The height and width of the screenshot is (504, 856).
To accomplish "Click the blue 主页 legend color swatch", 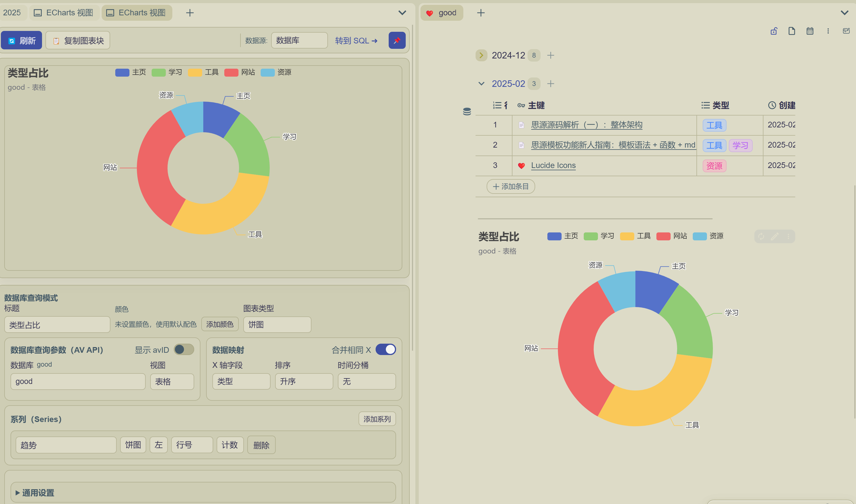I will pyautogui.click(x=122, y=72).
